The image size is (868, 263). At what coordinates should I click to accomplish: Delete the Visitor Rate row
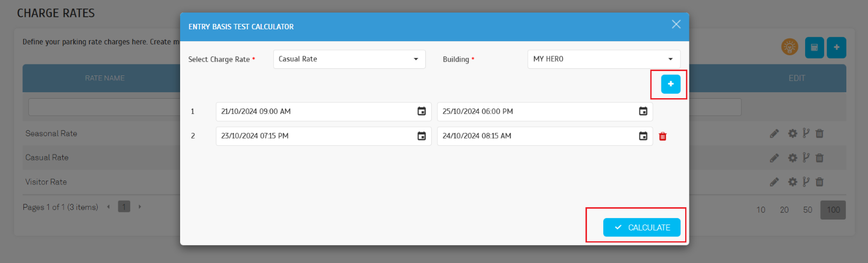[820, 182]
